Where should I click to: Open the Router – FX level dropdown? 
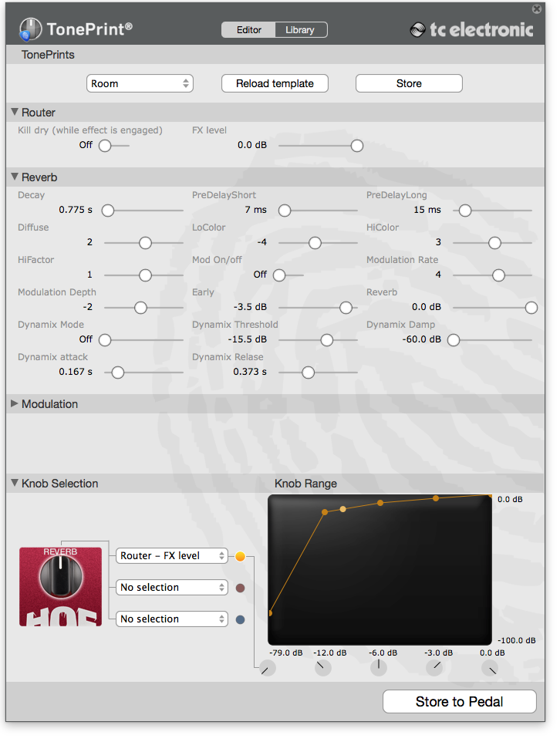172,556
